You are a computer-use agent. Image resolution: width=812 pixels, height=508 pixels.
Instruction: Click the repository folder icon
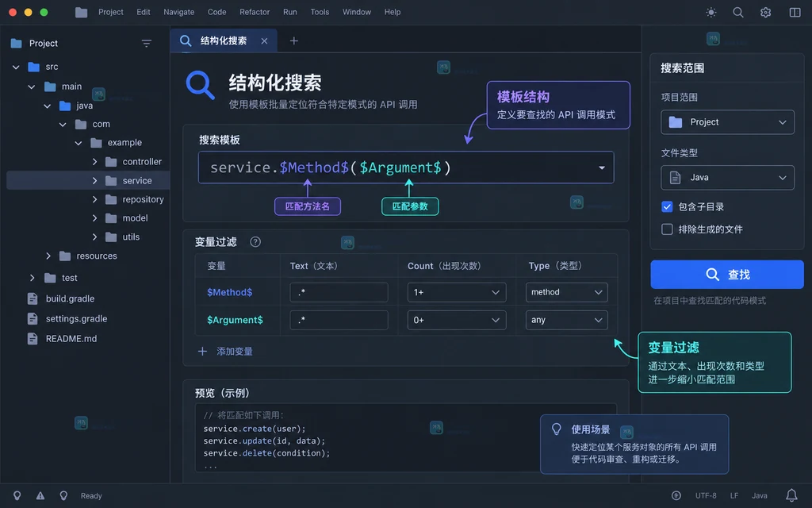point(111,199)
